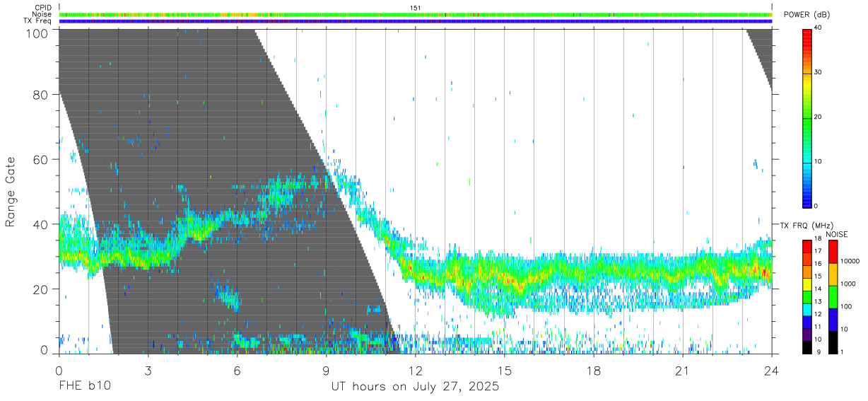Screen dimensions: 868x401
Task: Click x-axis tick label "24"
Action: pyautogui.click(x=772, y=370)
